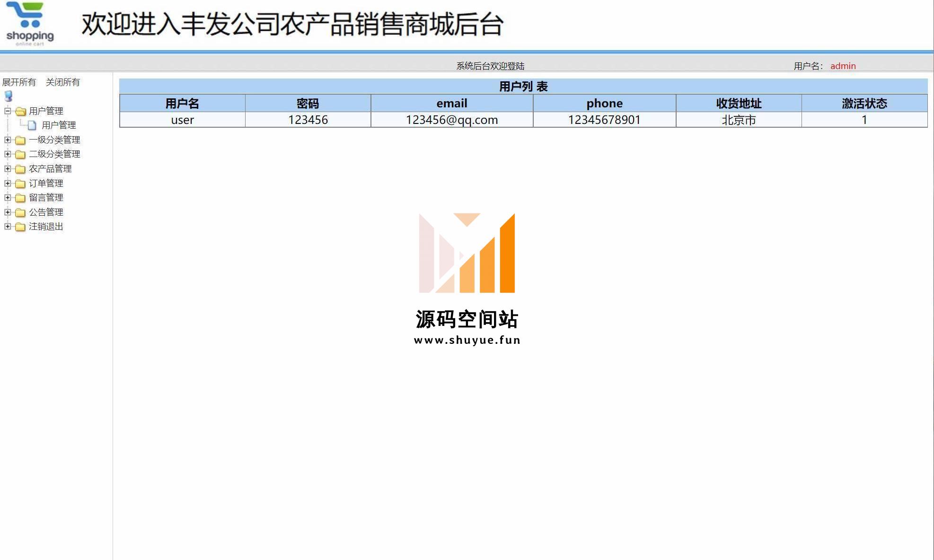Click the 农产品管理 folder icon

pyautogui.click(x=20, y=169)
